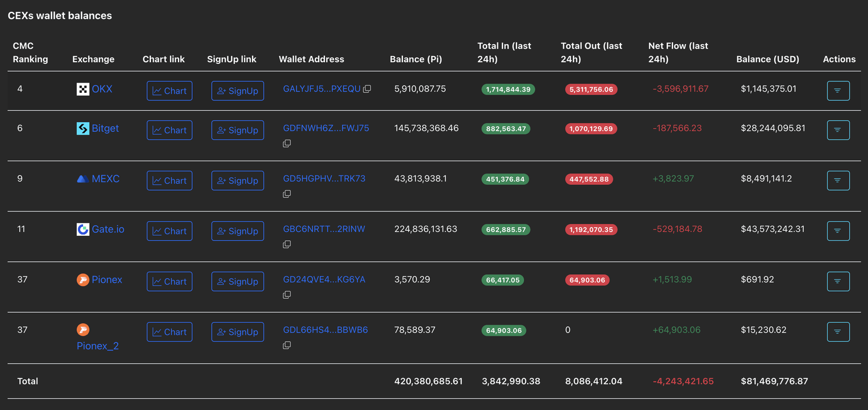Viewport: 868px width, 410px height.
Task: Open wallet address GD24QVE4...KG6YA
Action: [x=324, y=279]
